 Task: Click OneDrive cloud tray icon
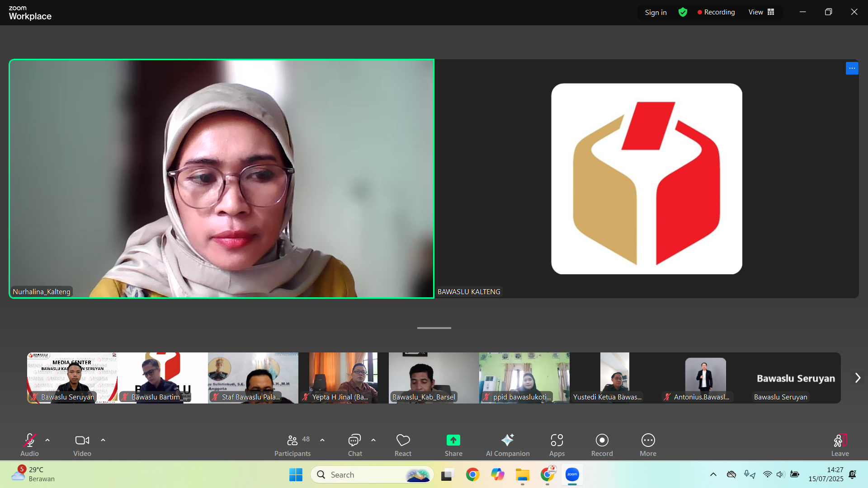[731, 474]
